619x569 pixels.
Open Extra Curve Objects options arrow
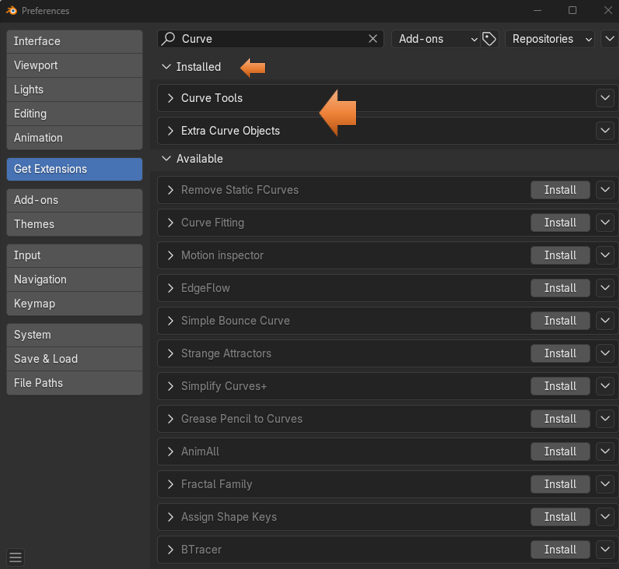click(x=604, y=131)
